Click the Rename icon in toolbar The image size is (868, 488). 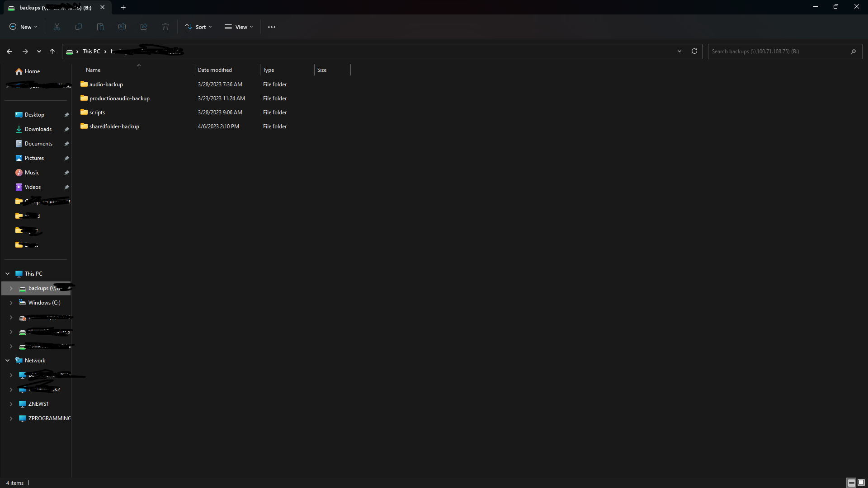(x=122, y=27)
